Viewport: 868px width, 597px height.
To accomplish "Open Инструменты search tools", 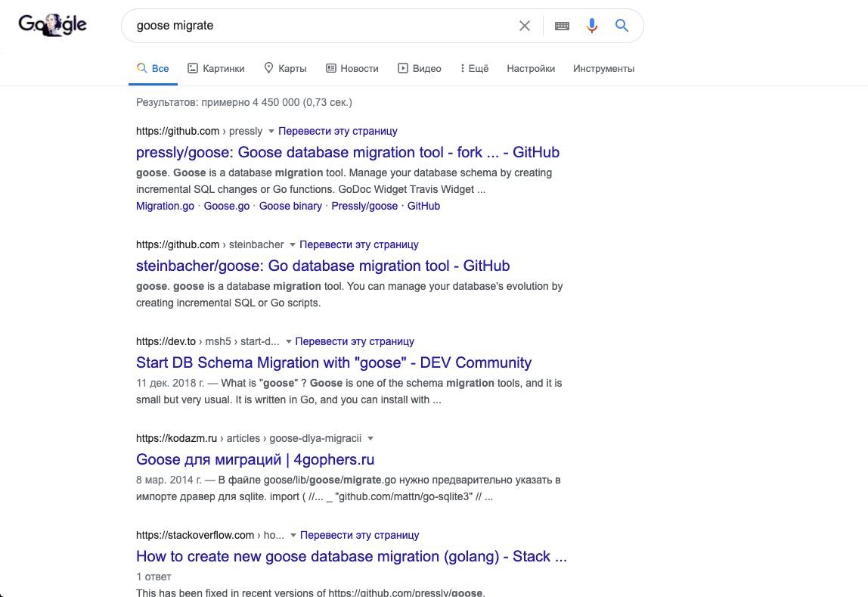I will tap(603, 69).
